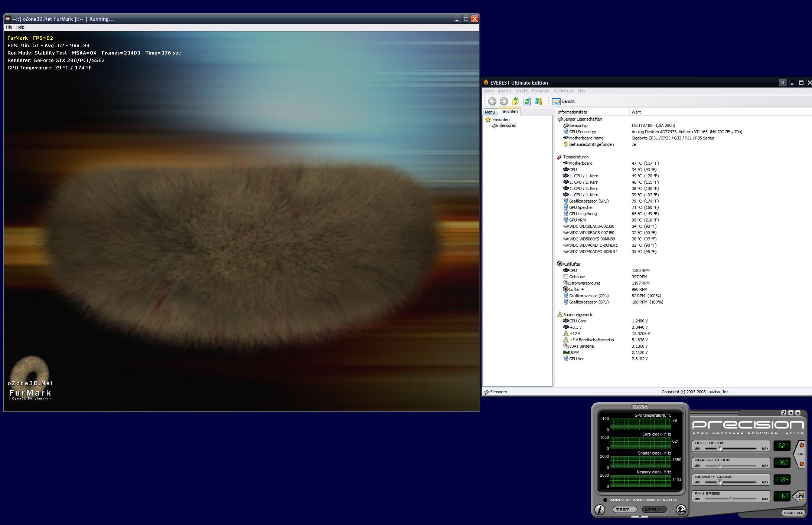Minimize the FurMark window
812x525 pixels.
pos(457,19)
